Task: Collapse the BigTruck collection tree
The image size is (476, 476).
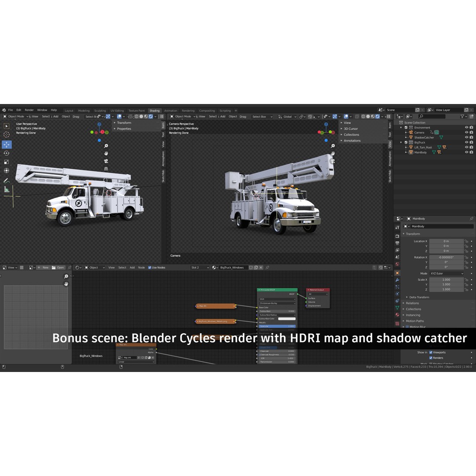Action: tap(401, 142)
